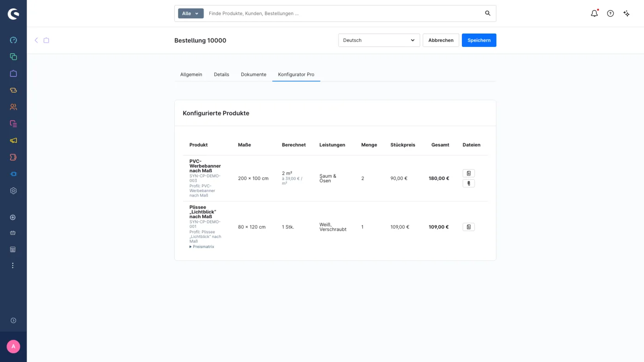Click the Shopware logo in the sidebar
The height and width of the screenshot is (362, 644).
(13, 14)
